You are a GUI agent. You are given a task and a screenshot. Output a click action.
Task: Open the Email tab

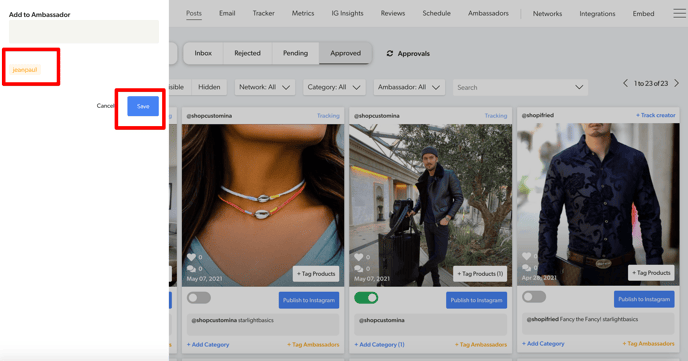point(227,14)
